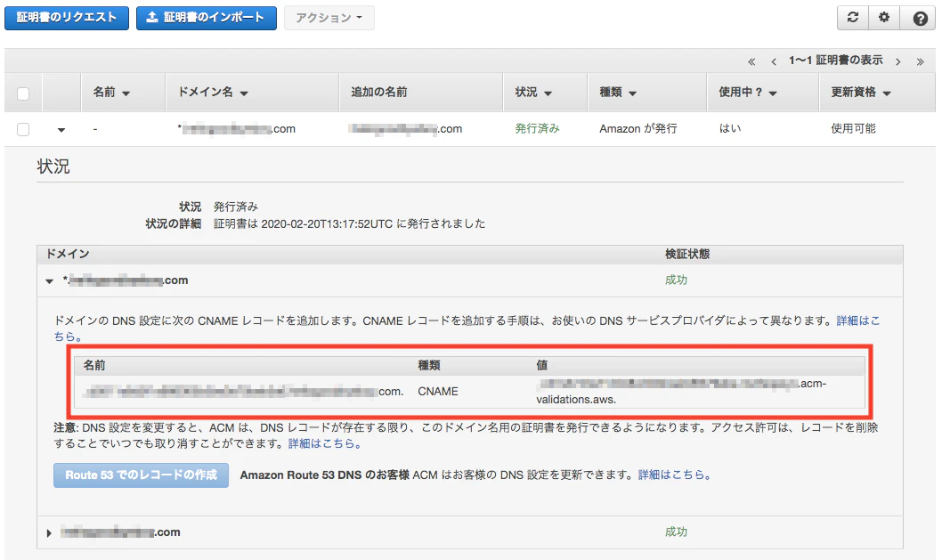This screenshot has height=560, width=942.
Task: Click the 1〜1 証明書の表示 pagination label
Action: coord(836,61)
